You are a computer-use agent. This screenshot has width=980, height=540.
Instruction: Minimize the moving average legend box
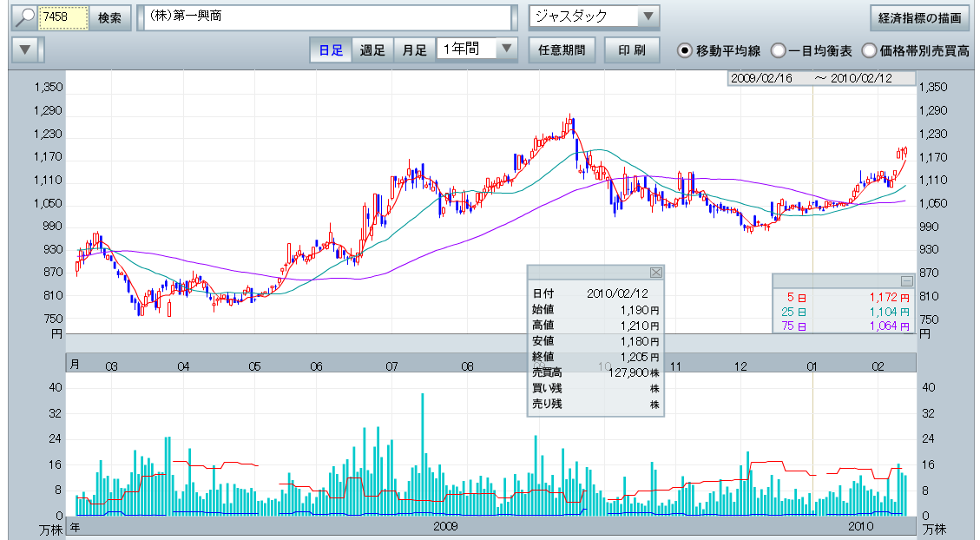(906, 280)
